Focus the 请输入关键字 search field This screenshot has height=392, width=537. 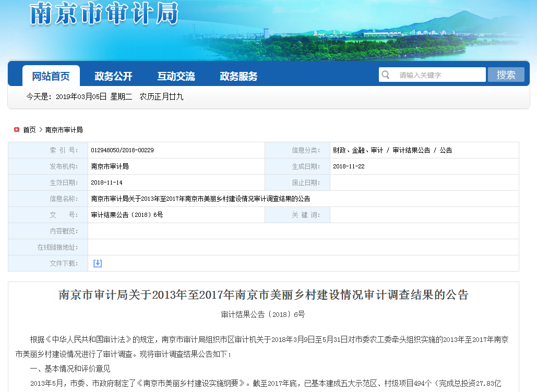click(x=438, y=75)
